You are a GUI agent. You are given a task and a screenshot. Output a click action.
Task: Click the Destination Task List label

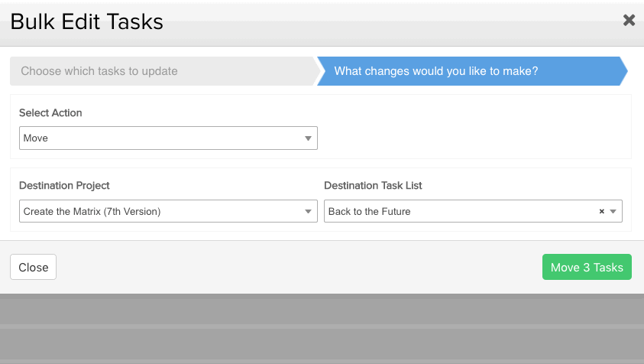(373, 186)
